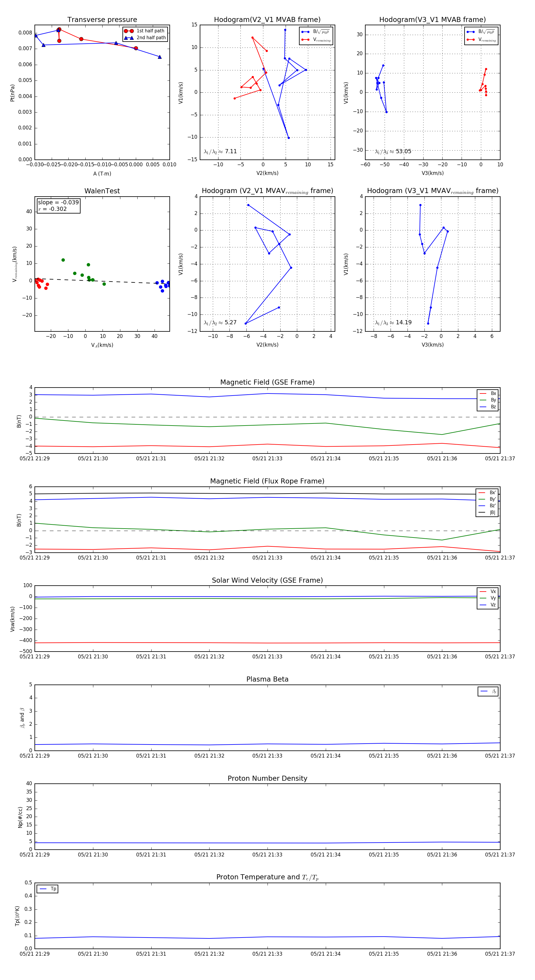This screenshot has width=535, height=980.
Task: Select the "Bx" legend entry in GSE frame plot
Action: 488,393
